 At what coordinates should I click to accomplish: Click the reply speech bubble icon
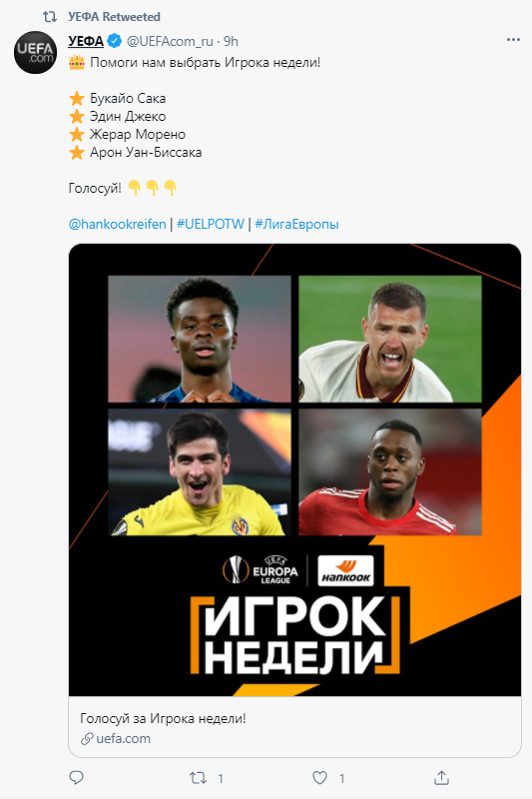76,777
